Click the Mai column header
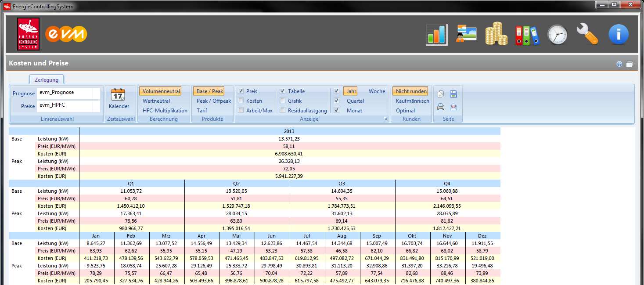 (237, 236)
